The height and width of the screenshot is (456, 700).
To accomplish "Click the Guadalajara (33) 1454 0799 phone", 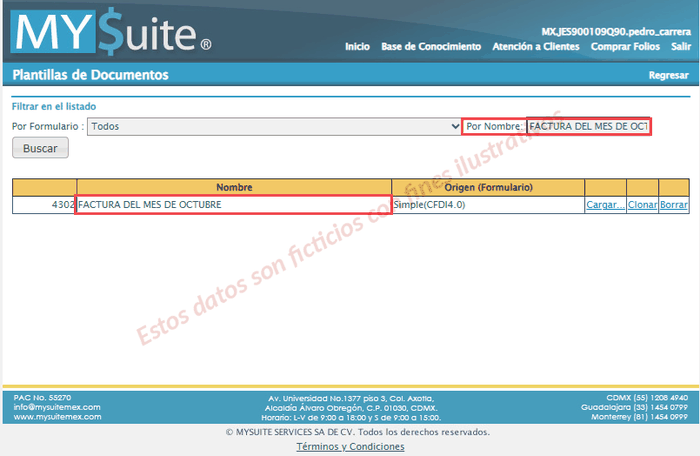I will click(x=634, y=407).
